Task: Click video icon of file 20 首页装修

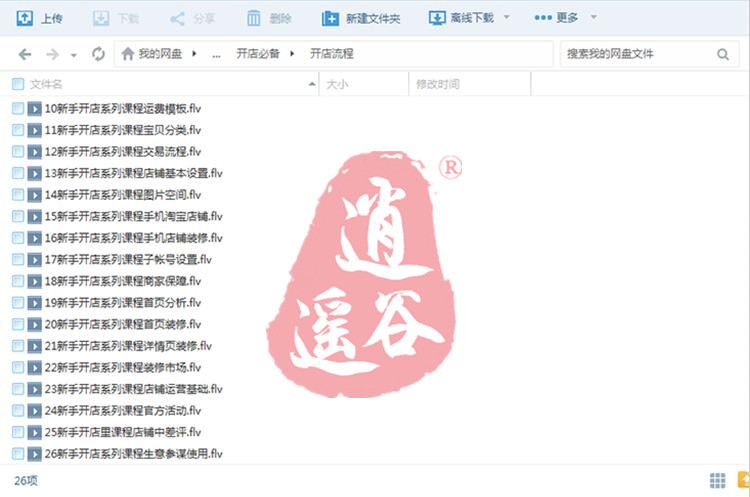Action: tap(34, 324)
